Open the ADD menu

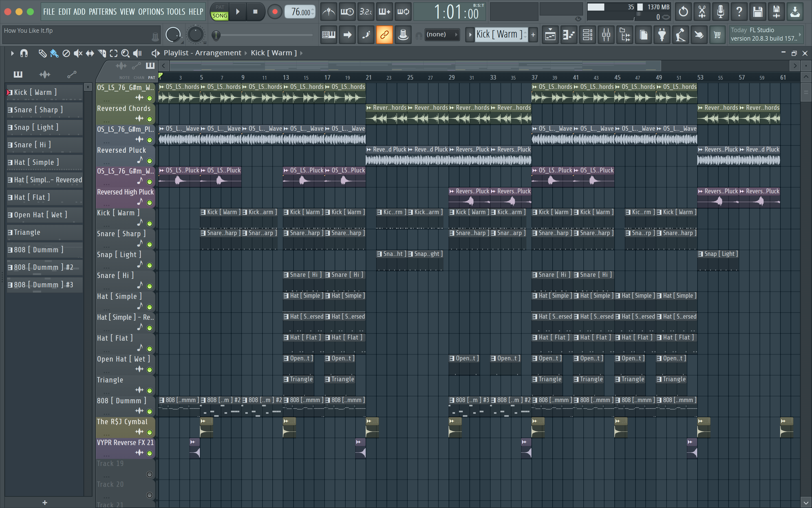80,12
